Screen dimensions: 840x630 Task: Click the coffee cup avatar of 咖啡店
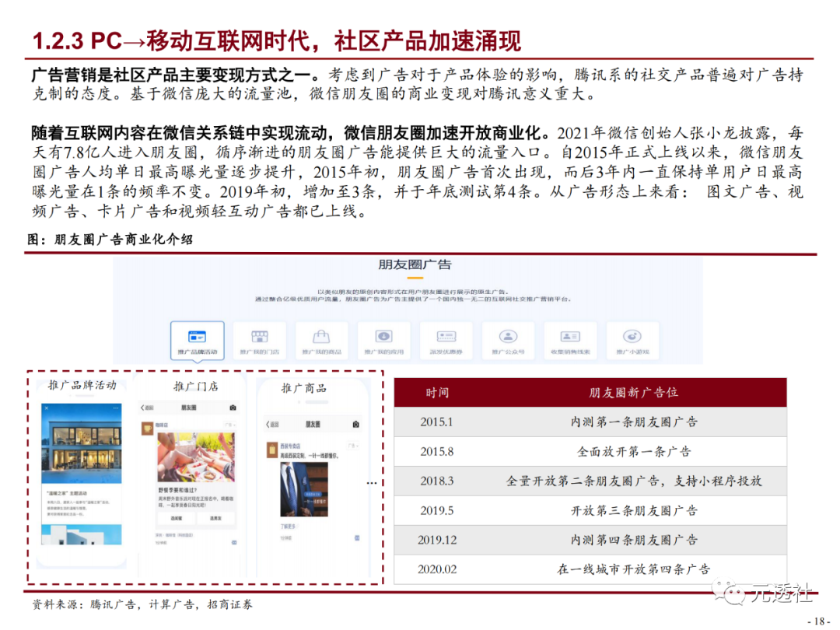pos(147,429)
